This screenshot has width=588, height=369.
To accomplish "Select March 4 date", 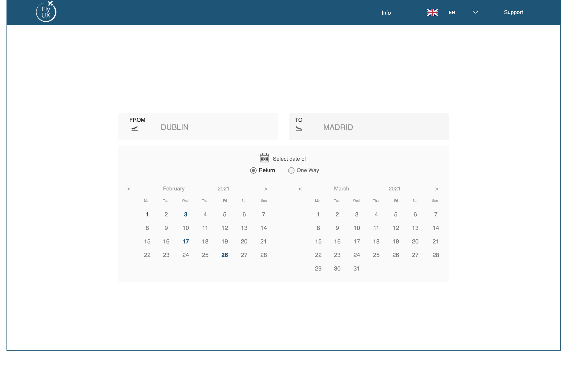I will [376, 215].
